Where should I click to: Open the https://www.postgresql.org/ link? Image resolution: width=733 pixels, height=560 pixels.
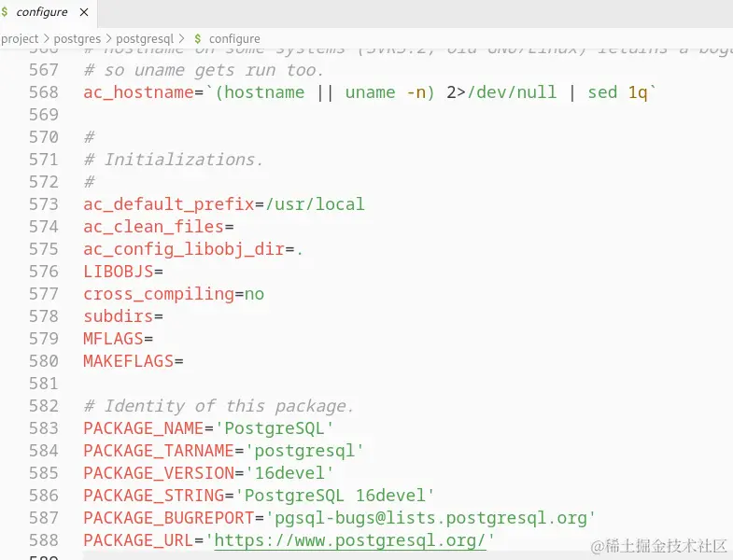tap(350, 540)
